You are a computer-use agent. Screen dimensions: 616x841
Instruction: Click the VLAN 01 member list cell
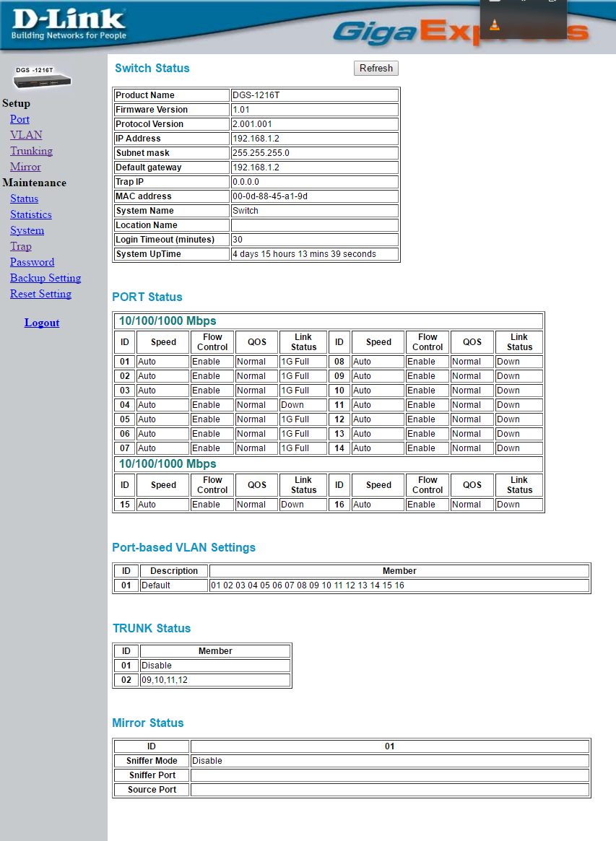[399, 585]
